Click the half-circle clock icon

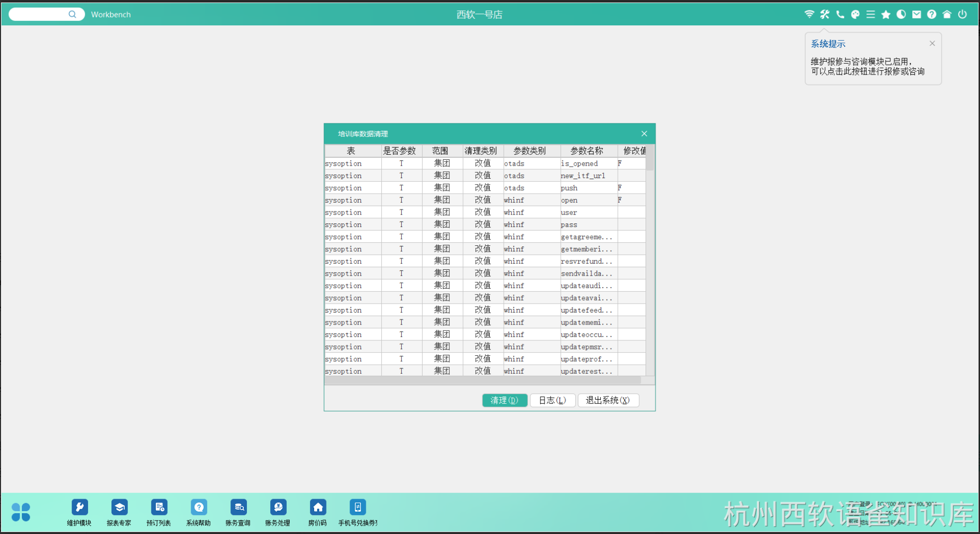(901, 14)
